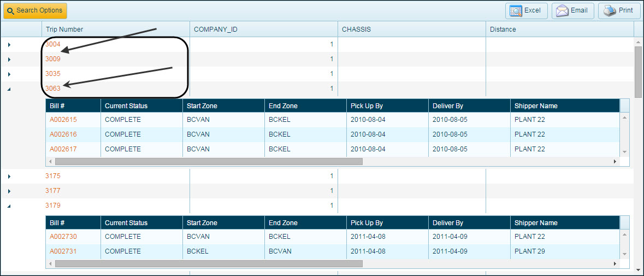Click Pick Up By header in trip 3179 subgrid
The width and height of the screenshot is (644, 276).
(387, 222)
